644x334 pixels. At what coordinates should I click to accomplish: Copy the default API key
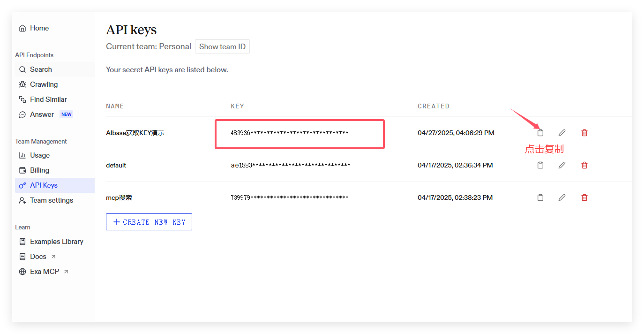pos(540,165)
